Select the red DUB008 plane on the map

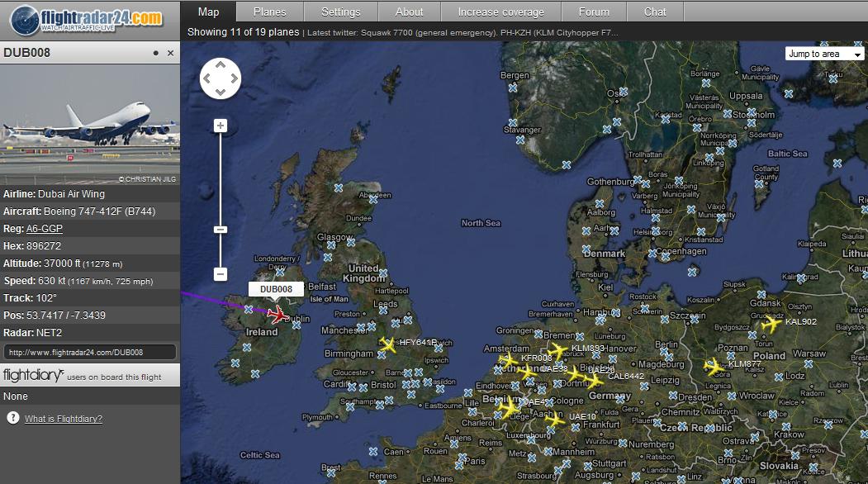pyautogui.click(x=277, y=315)
